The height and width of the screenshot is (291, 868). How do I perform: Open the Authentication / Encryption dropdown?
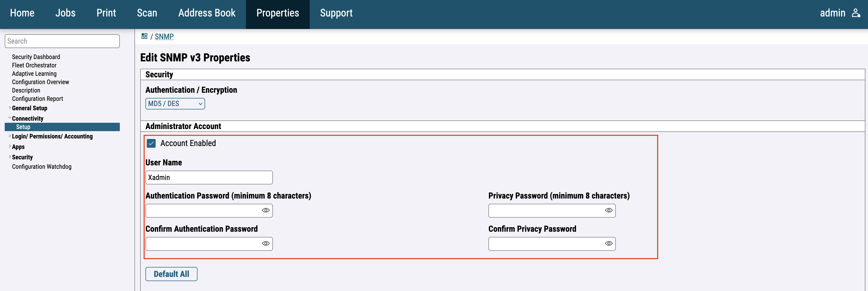(175, 104)
